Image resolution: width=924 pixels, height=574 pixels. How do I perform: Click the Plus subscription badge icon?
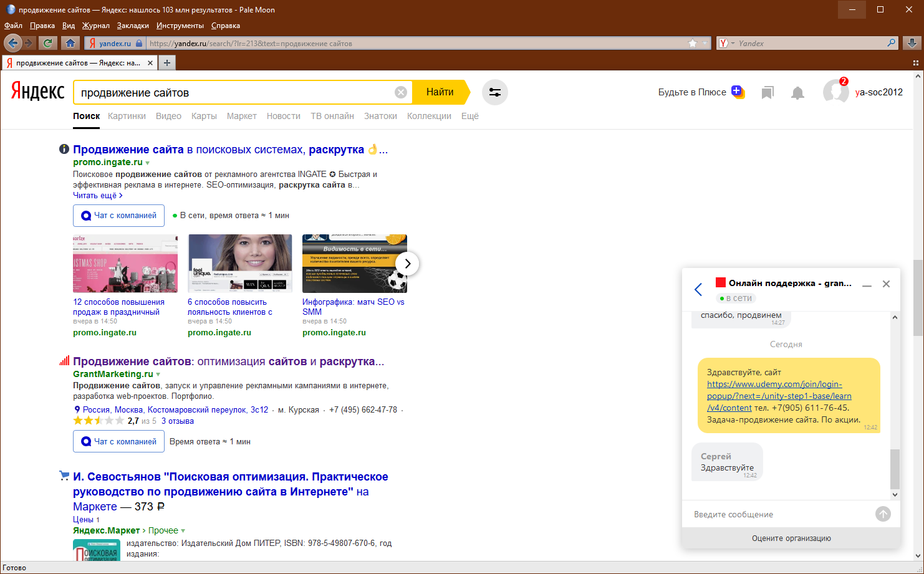(738, 92)
